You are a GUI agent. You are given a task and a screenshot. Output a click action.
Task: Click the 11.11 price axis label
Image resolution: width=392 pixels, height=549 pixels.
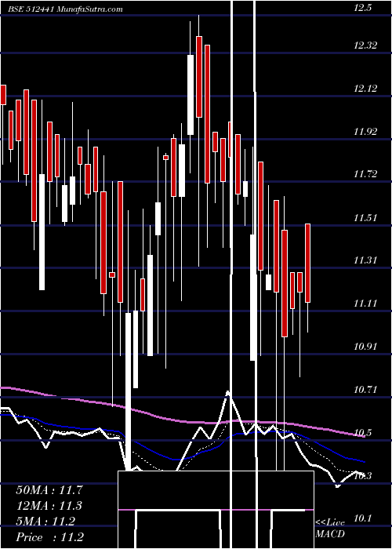[x=365, y=304]
